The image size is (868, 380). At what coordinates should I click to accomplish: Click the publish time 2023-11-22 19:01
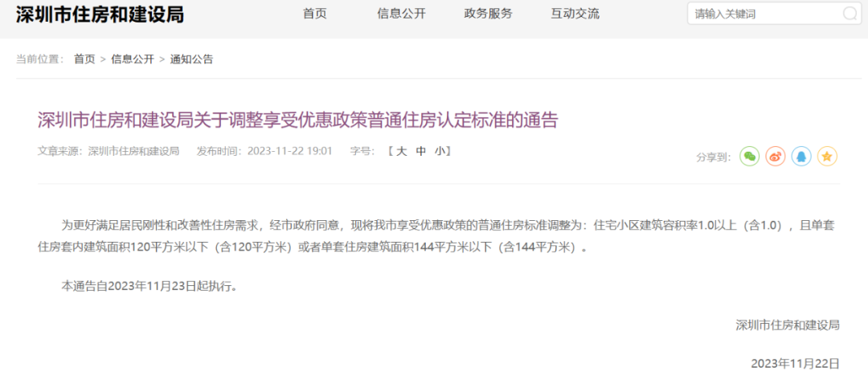click(x=289, y=151)
